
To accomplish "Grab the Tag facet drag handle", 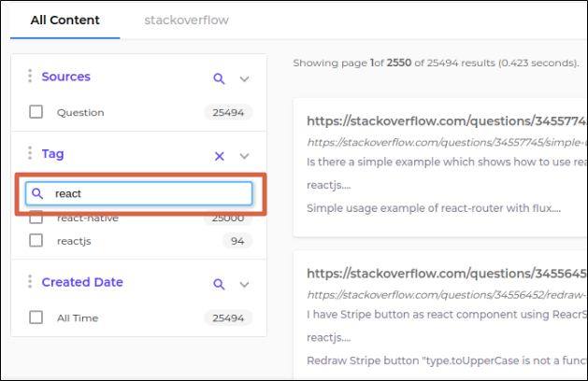I will pyautogui.click(x=30, y=153).
